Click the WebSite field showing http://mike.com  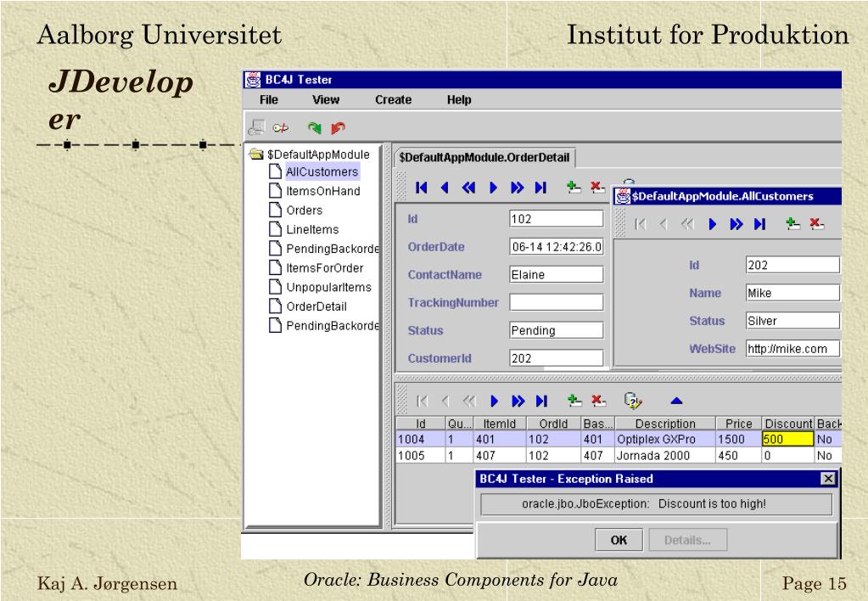pos(792,348)
